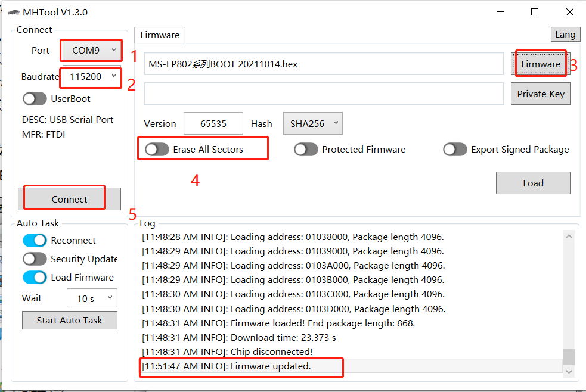Maximize the MHTool window
Screen dimensions: 586x392
(x=535, y=12)
